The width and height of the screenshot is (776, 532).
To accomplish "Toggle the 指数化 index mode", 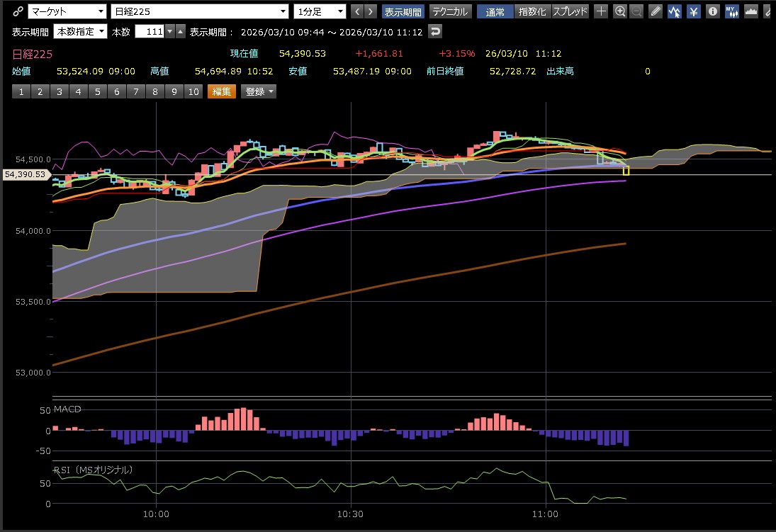I will point(532,11).
